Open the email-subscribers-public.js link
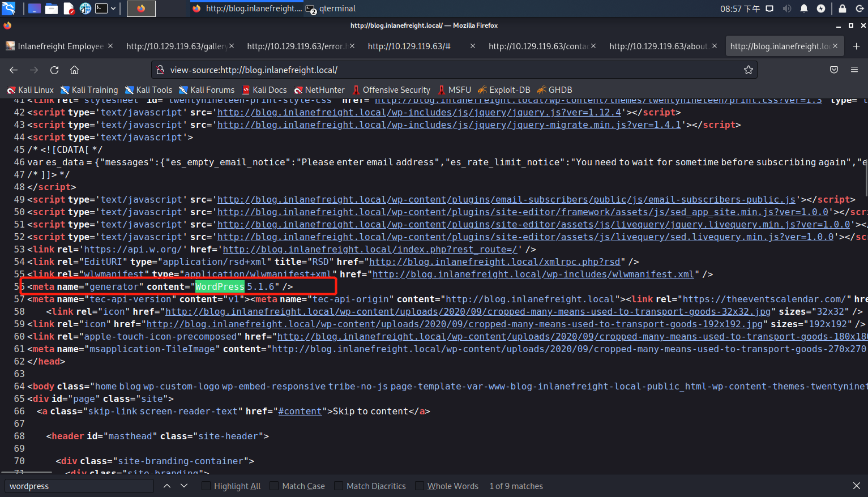The image size is (868, 497). [507, 200]
